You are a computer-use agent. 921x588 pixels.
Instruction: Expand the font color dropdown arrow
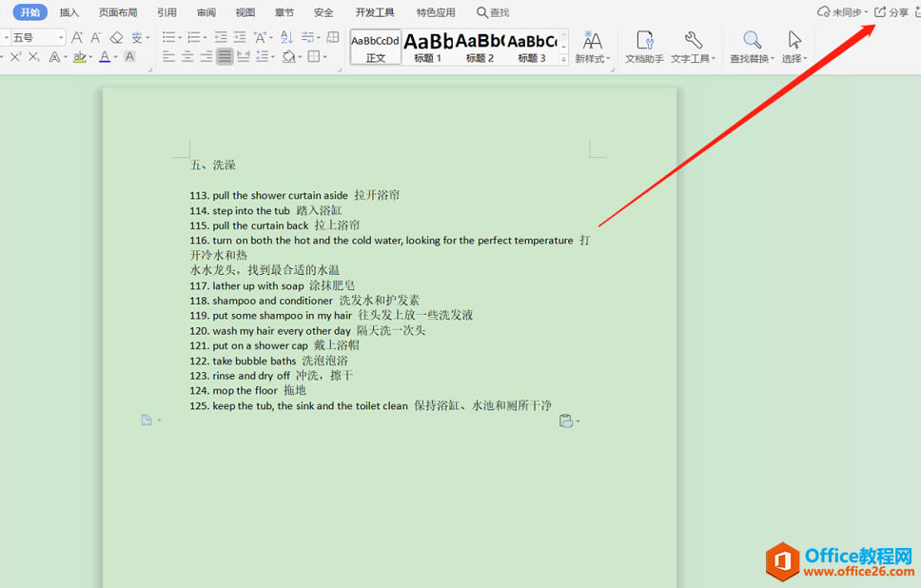(116, 57)
